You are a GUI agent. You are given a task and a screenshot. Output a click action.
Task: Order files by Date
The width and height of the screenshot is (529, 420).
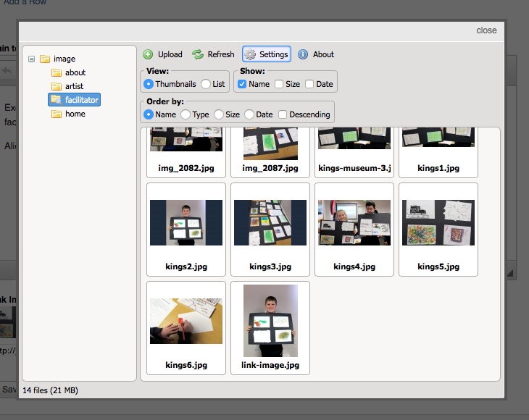[249, 114]
